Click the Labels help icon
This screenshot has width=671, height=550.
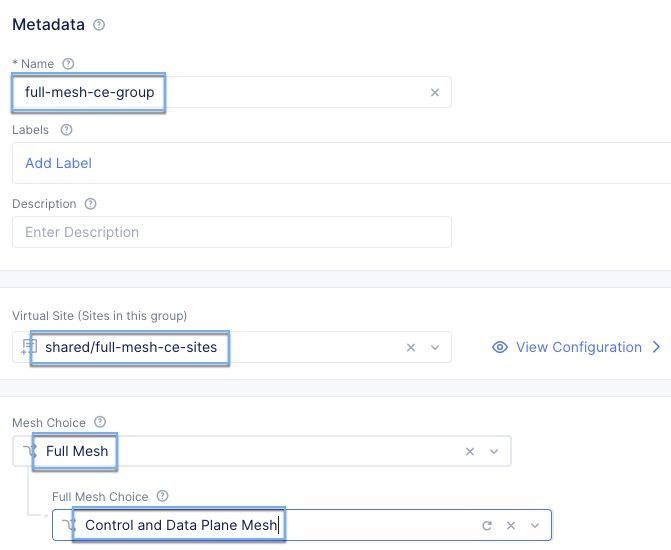pos(67,130)
